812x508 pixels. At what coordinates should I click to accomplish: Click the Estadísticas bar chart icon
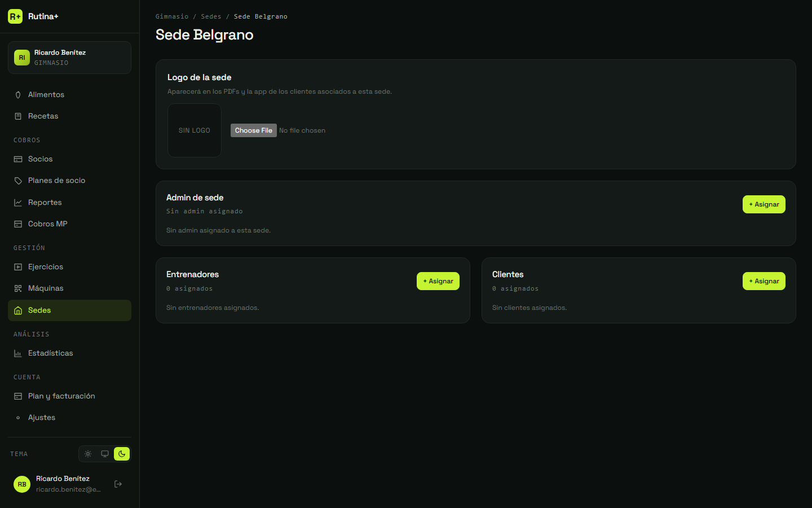click(x=18, y=353)
